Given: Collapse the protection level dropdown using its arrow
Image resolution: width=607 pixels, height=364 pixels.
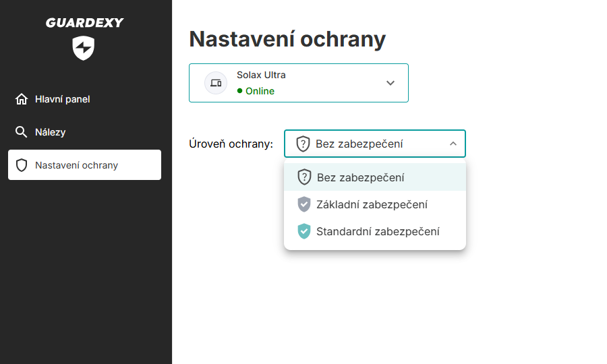Looking at the screenshot, I should coord(453,144).
